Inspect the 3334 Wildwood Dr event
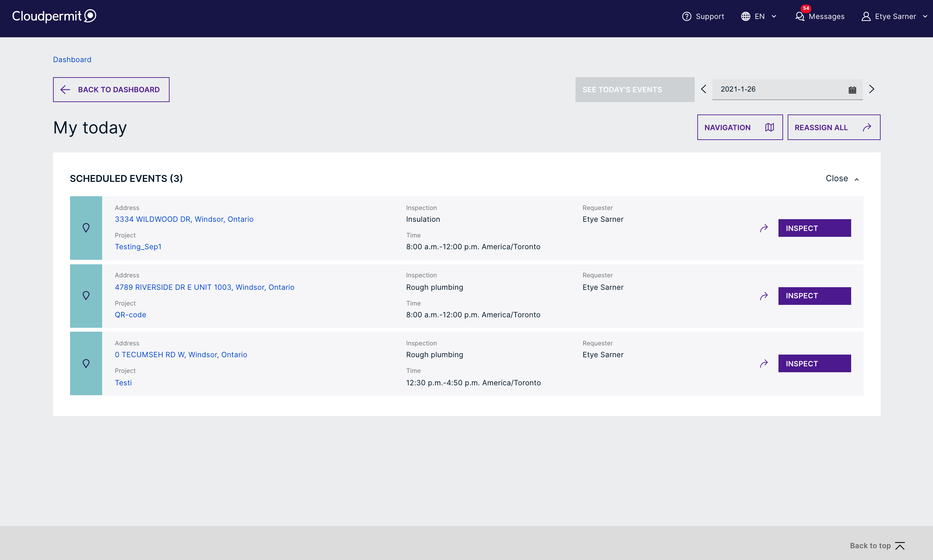 point(814,228)
